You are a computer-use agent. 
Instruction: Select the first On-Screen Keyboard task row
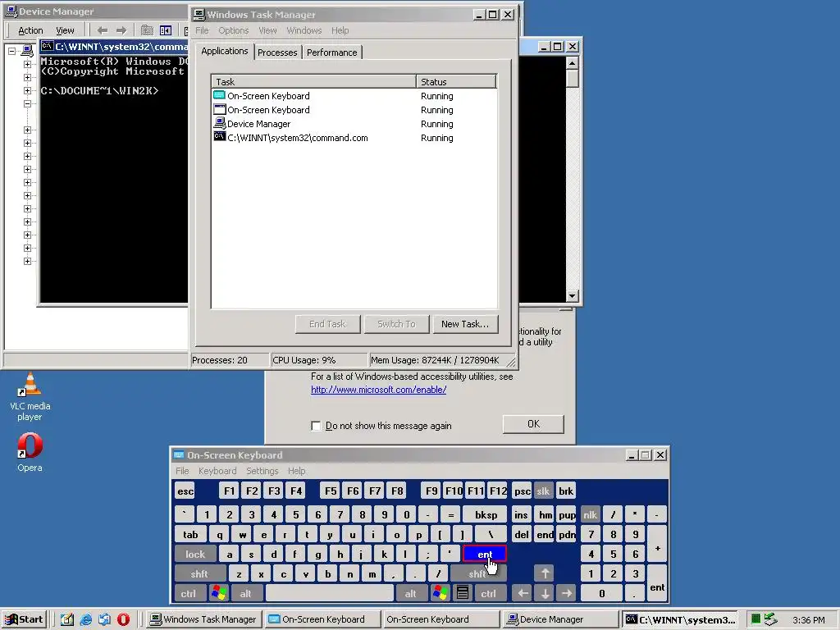(354, 96)
